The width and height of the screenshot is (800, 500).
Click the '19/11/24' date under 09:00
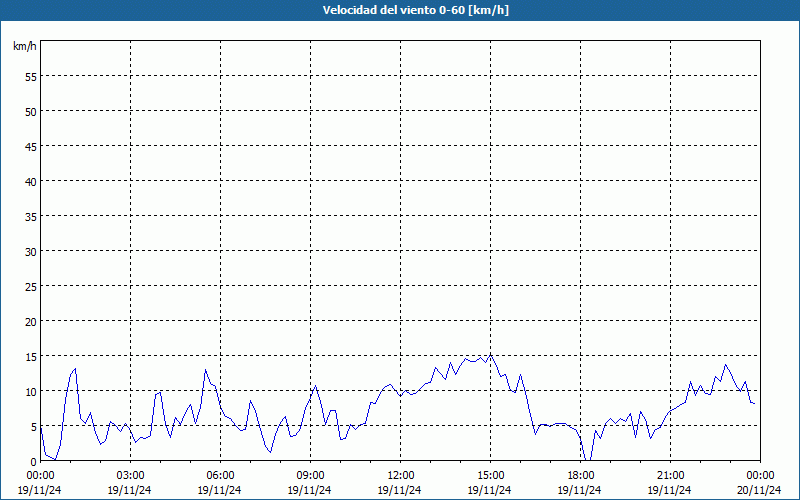pos(310,490)
